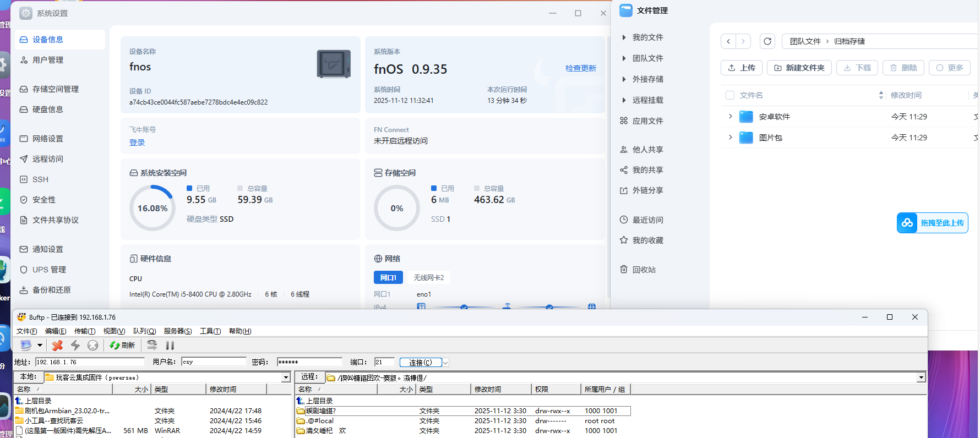Open the 远程 remote path dropdown
This screenshot has height=438, width=980.
pos(921,377)
